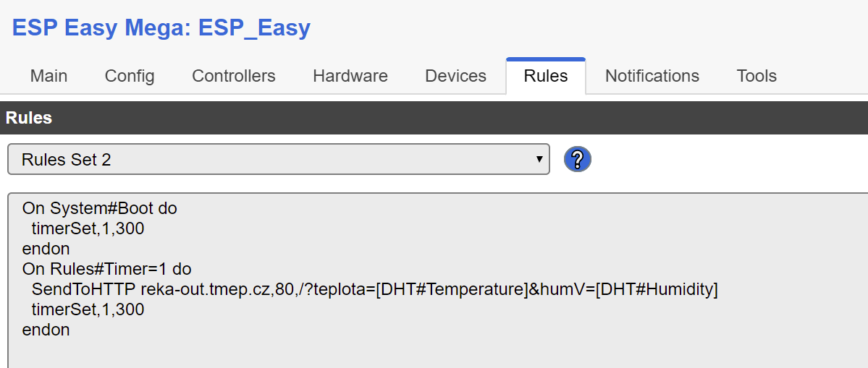This screenshot has width=868, height=368.
Task: Place cursor on the last endon line
Action: [x=46, y=330]
